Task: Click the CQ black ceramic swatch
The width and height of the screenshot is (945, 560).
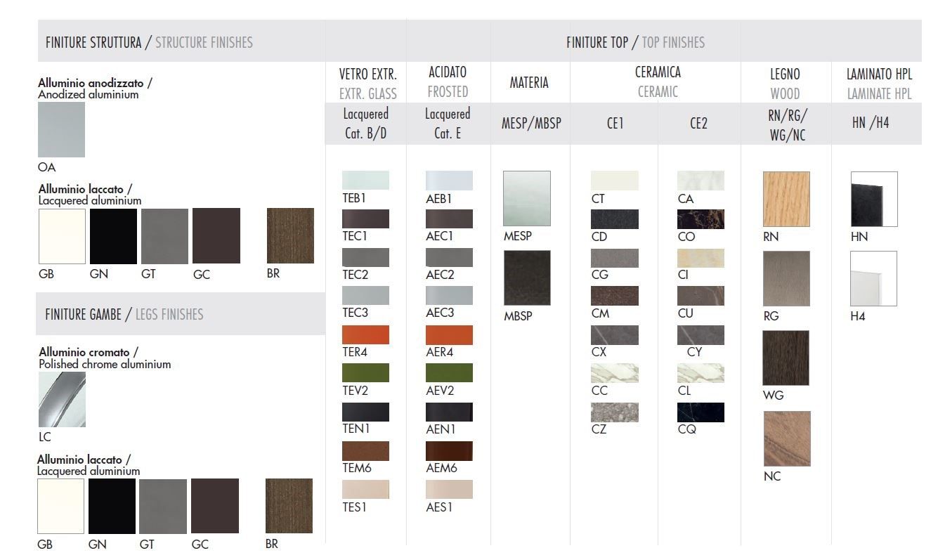Action: click(700, 412)
